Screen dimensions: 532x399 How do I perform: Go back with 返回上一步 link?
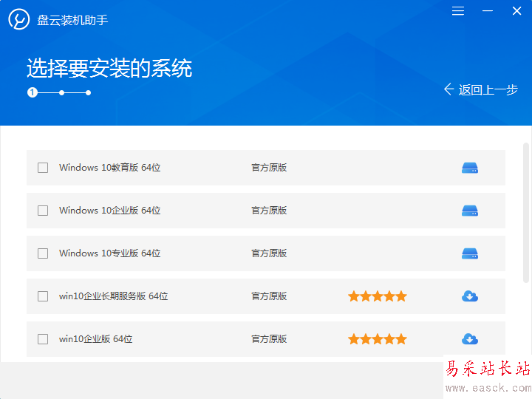(481, 89)
